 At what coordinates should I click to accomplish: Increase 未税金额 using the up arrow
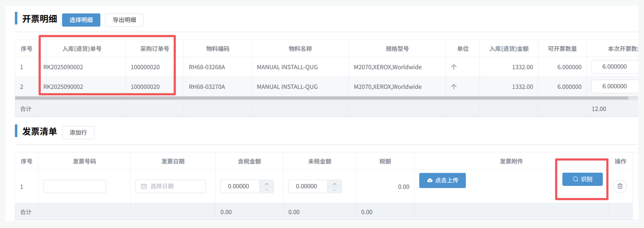tap(334, 183)
